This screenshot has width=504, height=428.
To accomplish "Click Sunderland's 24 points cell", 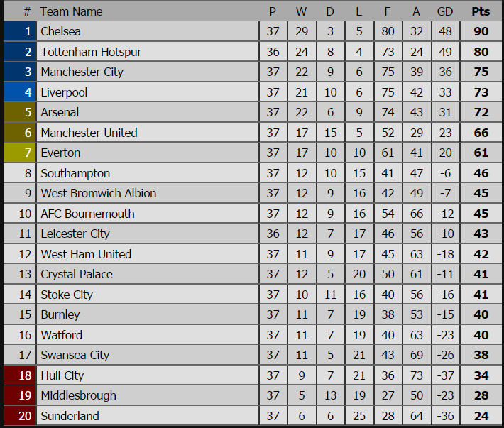I will pos(481,416).
